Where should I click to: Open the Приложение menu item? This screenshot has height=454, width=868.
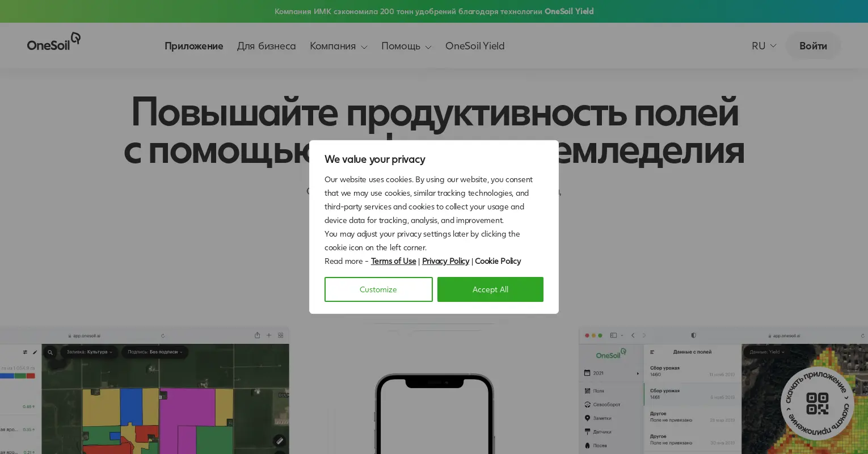193,46
